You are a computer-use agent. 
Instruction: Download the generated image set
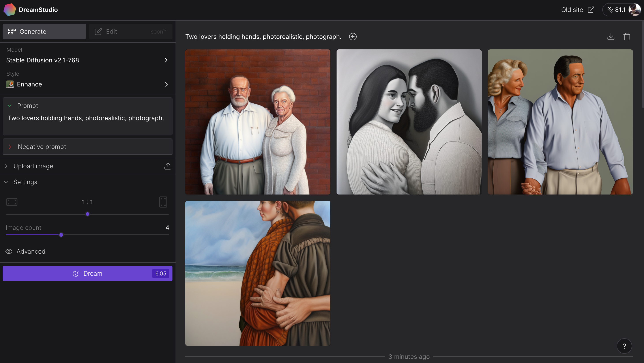coord(611,37)
